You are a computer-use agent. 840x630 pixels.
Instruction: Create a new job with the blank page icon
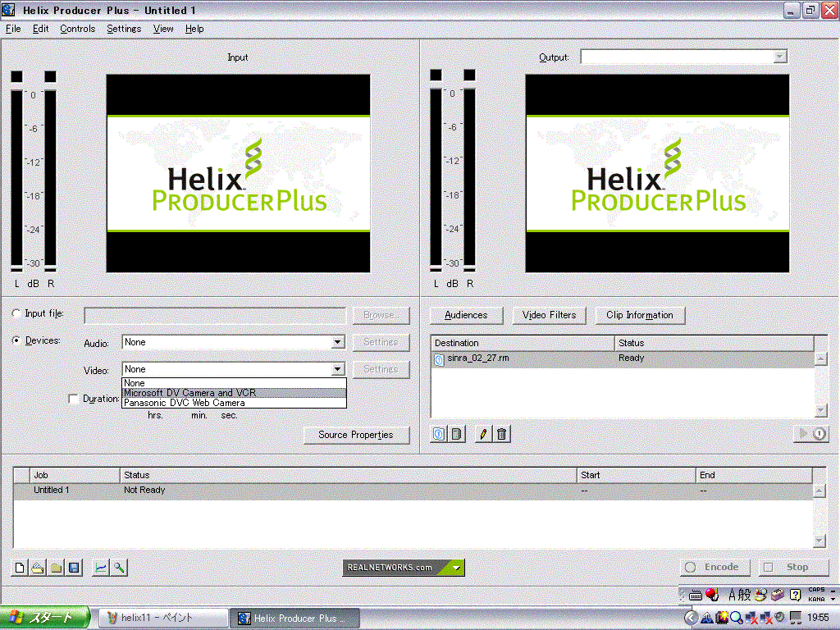20,568
